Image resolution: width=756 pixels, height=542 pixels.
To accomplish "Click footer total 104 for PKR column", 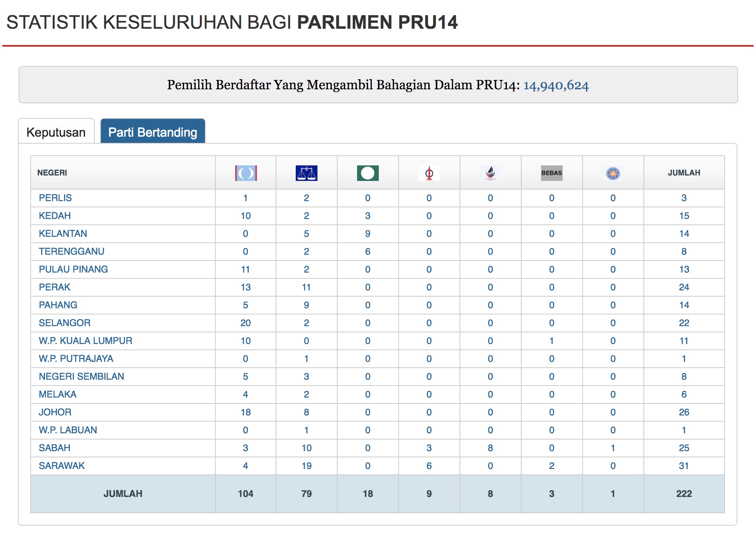I will pos(246,494).
